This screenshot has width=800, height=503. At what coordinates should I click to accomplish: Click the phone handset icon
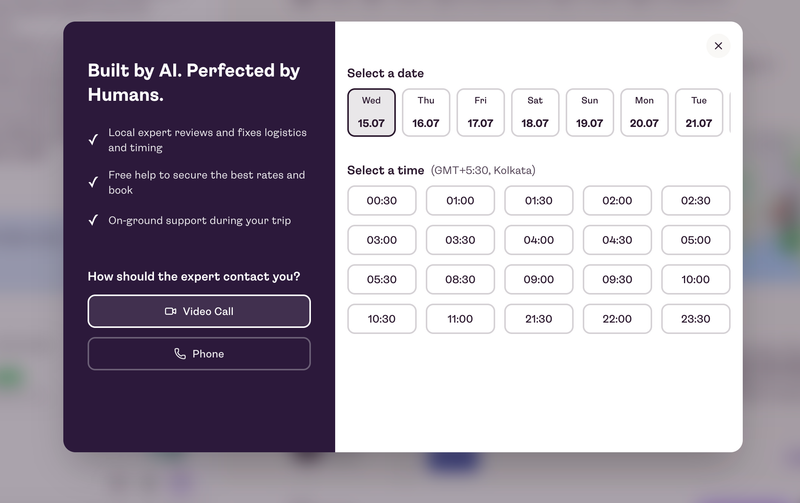click(180, 354)
